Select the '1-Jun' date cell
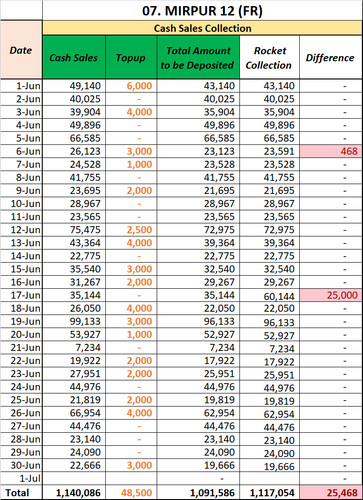 click(x=21, y=86)
